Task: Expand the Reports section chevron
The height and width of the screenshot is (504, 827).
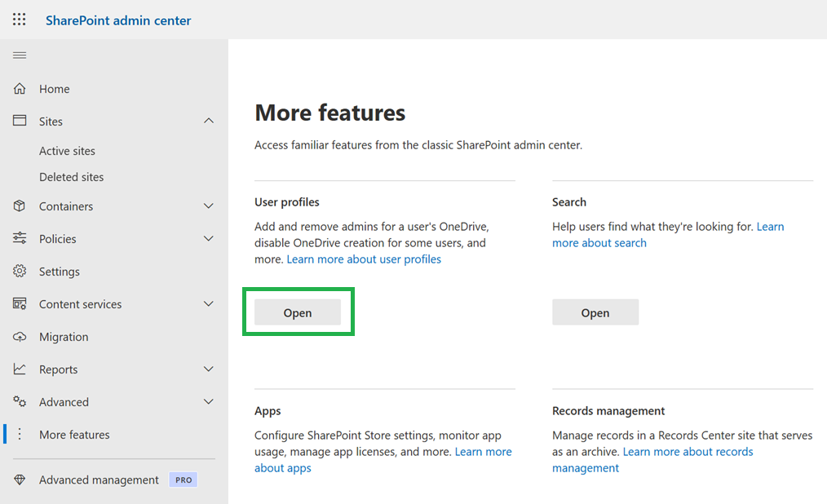Action: tap(209, 369)
